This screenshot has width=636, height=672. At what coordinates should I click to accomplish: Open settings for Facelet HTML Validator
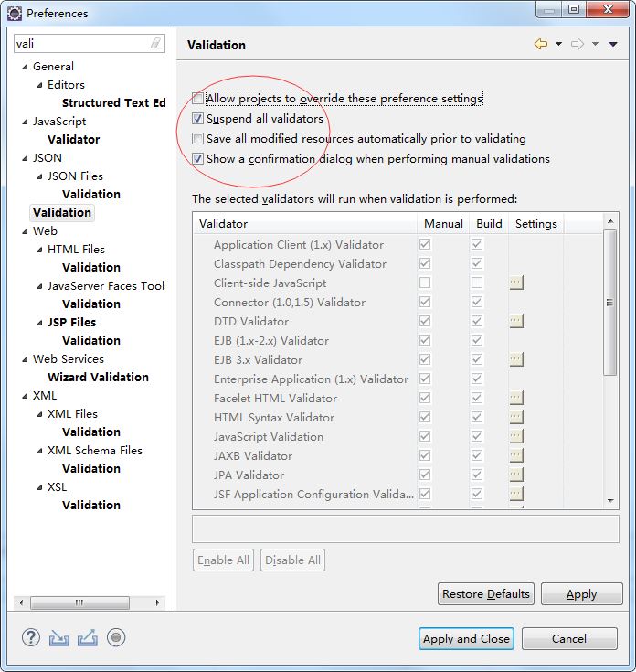point(516,398)
